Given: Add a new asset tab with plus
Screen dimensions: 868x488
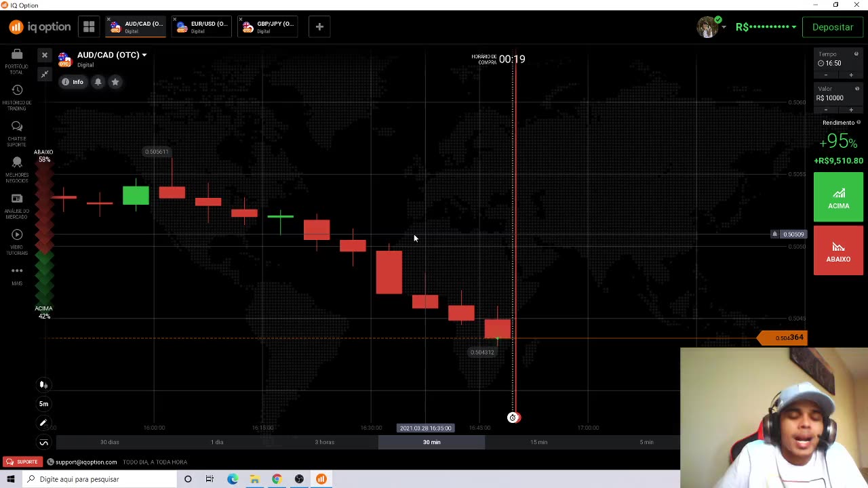Looking at the screenshot, I should [319, 27].
